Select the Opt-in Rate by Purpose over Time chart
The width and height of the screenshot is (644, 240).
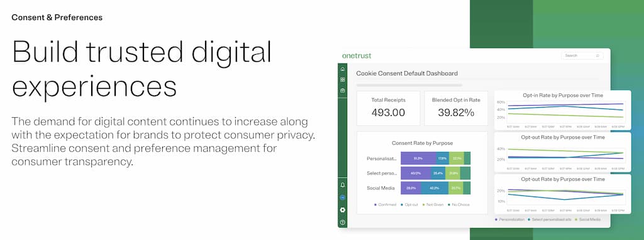[x=562, y=110]
